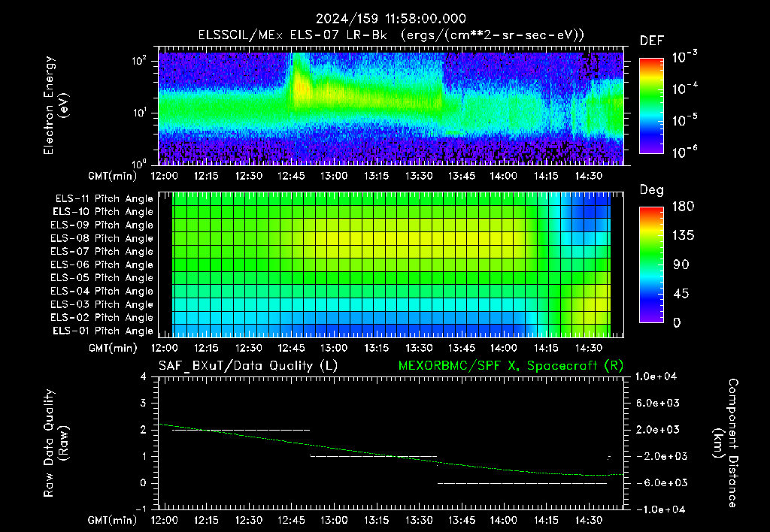Screen dimensions: 770x532
Task: Click "GMT(min)" label under the spectrogram panel
Action: click(113, 176)
